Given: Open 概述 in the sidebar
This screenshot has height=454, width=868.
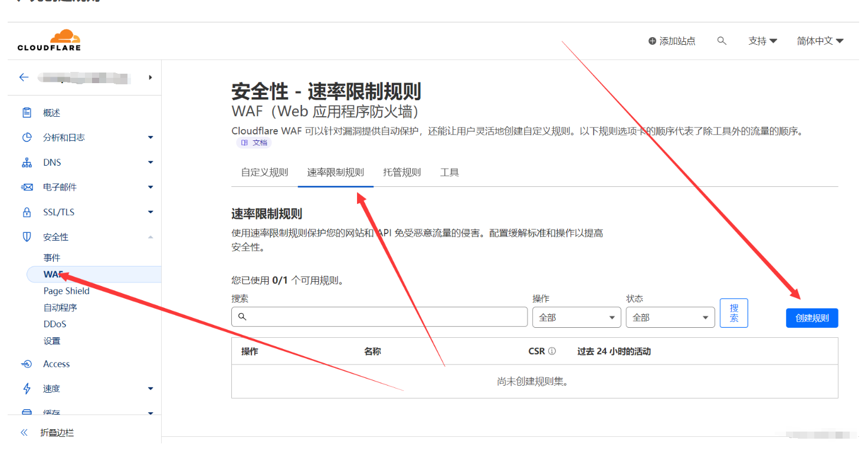Looking at the screenshot, I should 52,113.
